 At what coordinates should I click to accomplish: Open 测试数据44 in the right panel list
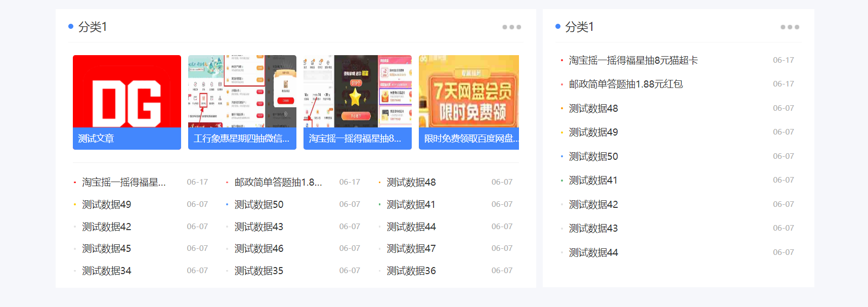(593, 252)
